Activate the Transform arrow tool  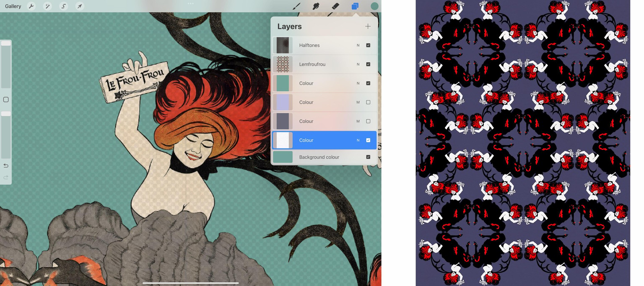[79, 6]
